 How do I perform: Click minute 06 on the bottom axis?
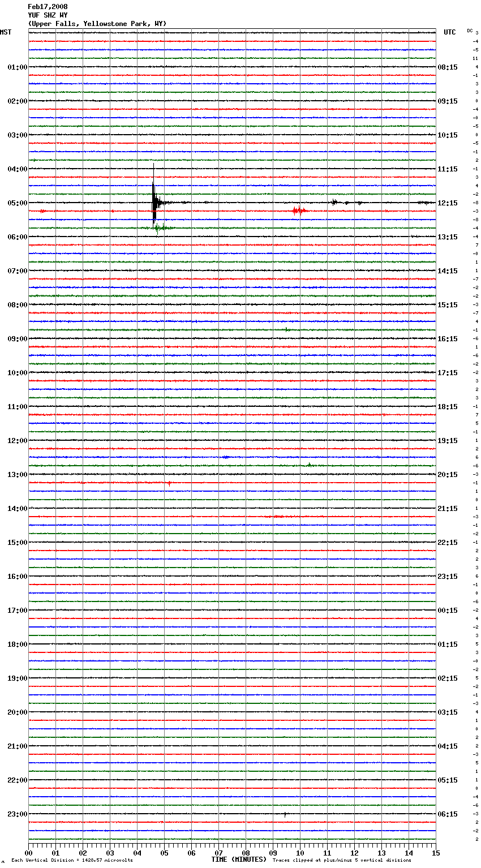(x=192, y=853)
